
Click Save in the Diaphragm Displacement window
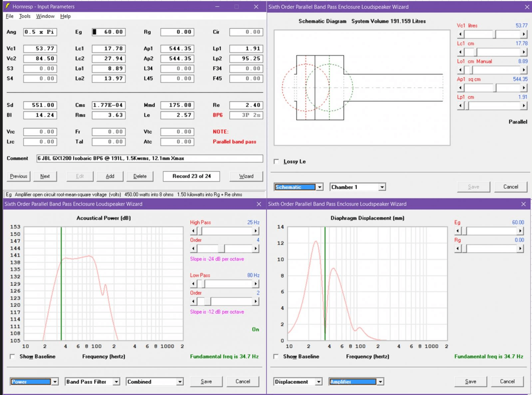pos(470,381)
